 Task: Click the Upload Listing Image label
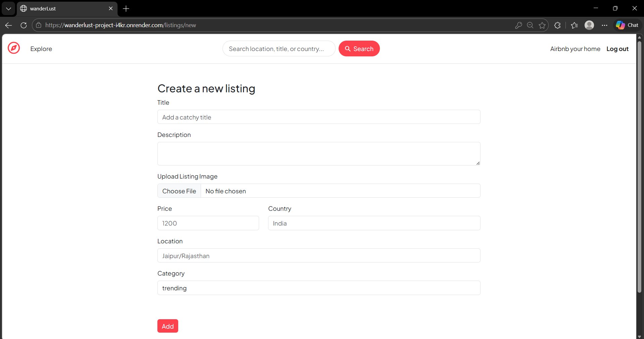[187, 177]
